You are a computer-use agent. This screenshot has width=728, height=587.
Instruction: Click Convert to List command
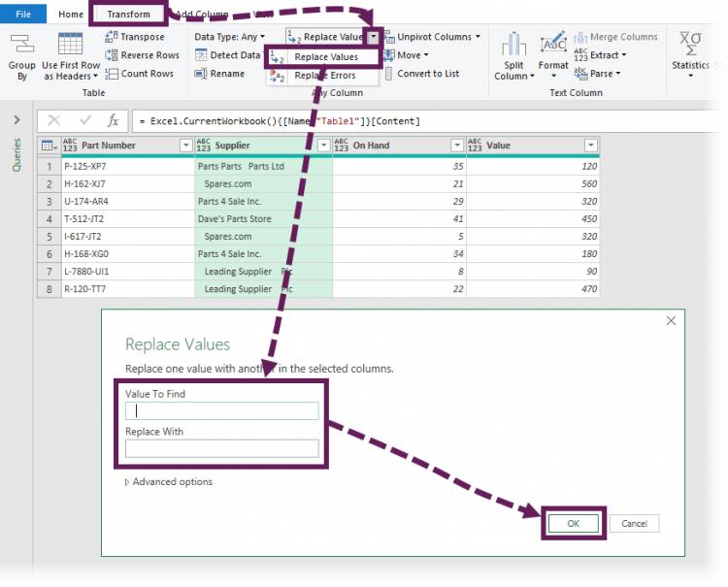click(x=422, y=74)
